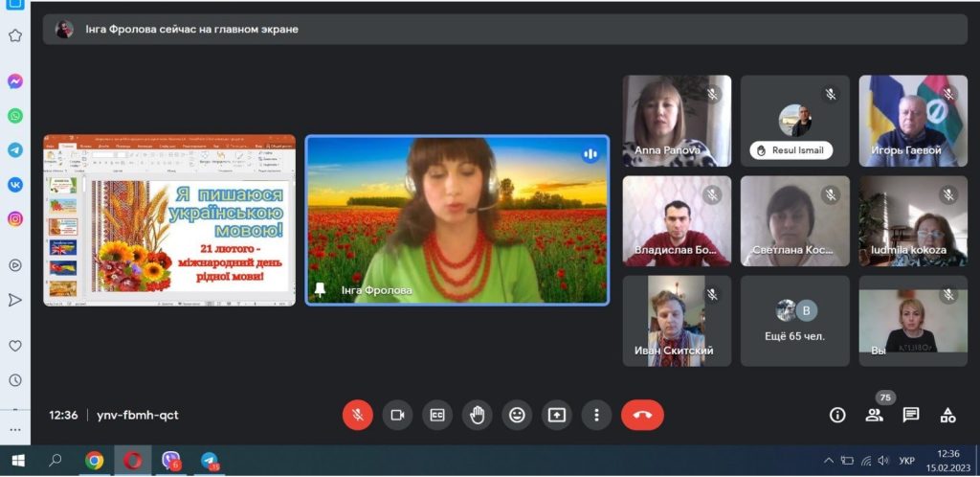
Task: Show hidden system tray icons
Action: 829,461
